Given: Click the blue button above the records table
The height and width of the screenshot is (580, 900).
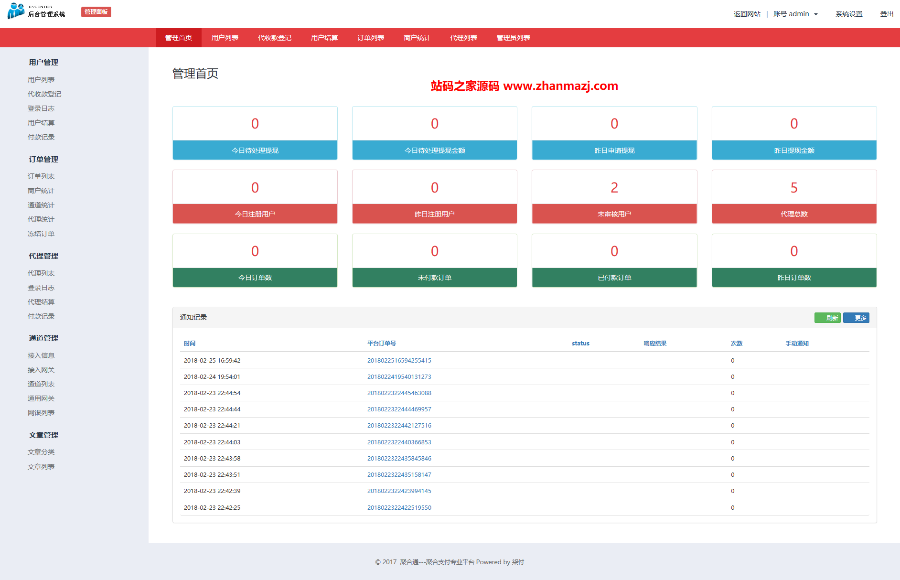Looking at the screenshot, I should tap(856, 317).
